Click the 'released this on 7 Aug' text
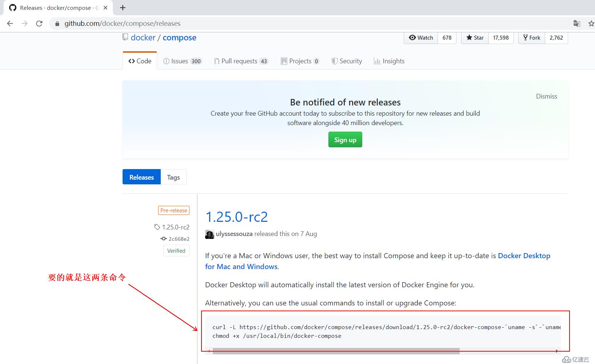Viewport: 595px width, 364px height. 285,234
